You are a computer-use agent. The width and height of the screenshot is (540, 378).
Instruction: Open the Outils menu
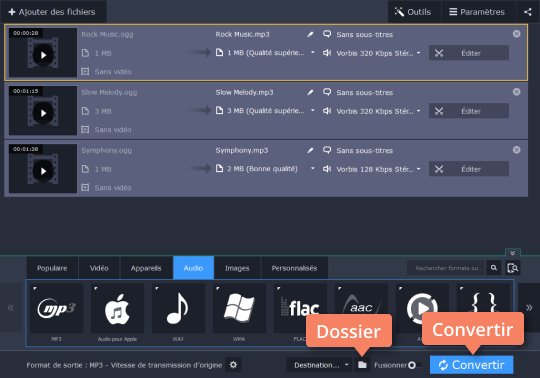pos(414,12)
